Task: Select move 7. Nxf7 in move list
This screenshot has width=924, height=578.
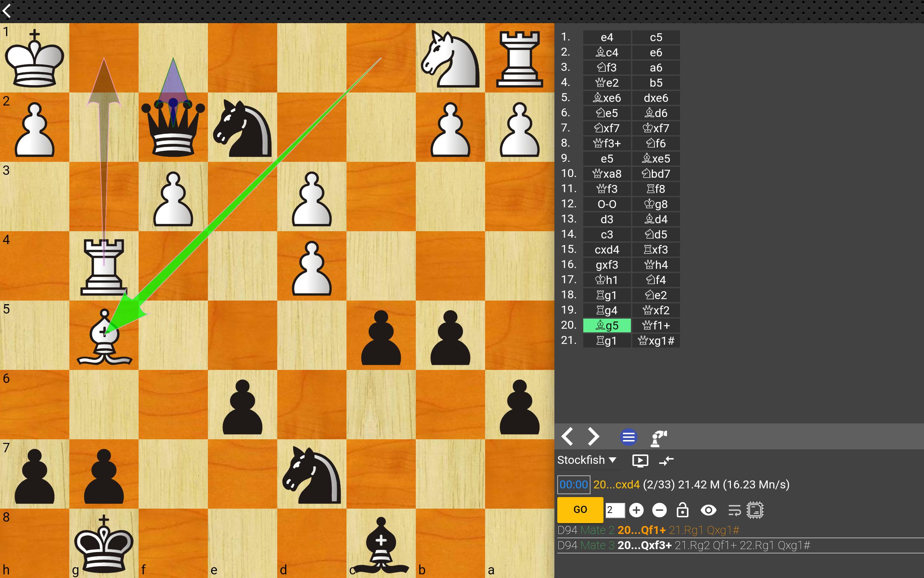Action: [x=607, y=129]
